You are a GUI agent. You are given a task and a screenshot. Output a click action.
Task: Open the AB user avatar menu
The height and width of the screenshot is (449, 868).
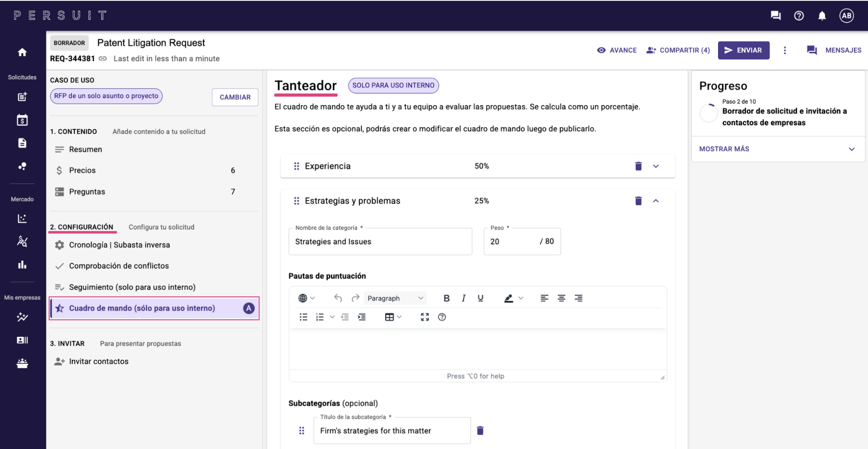coord(847,15)
